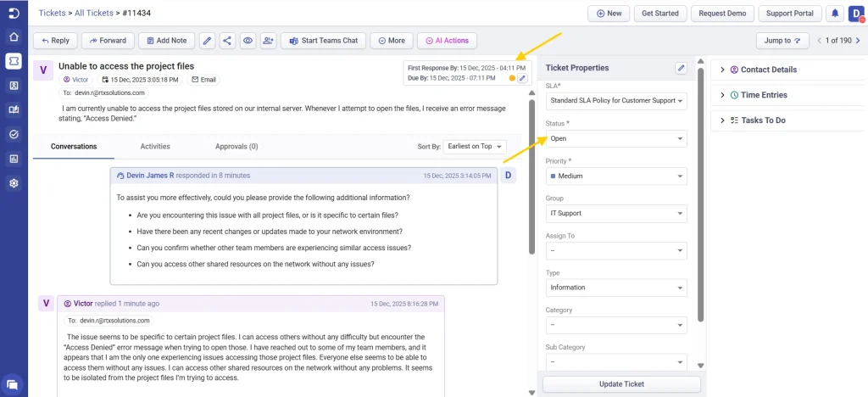Open the Type dropdown showing Information

616,288
